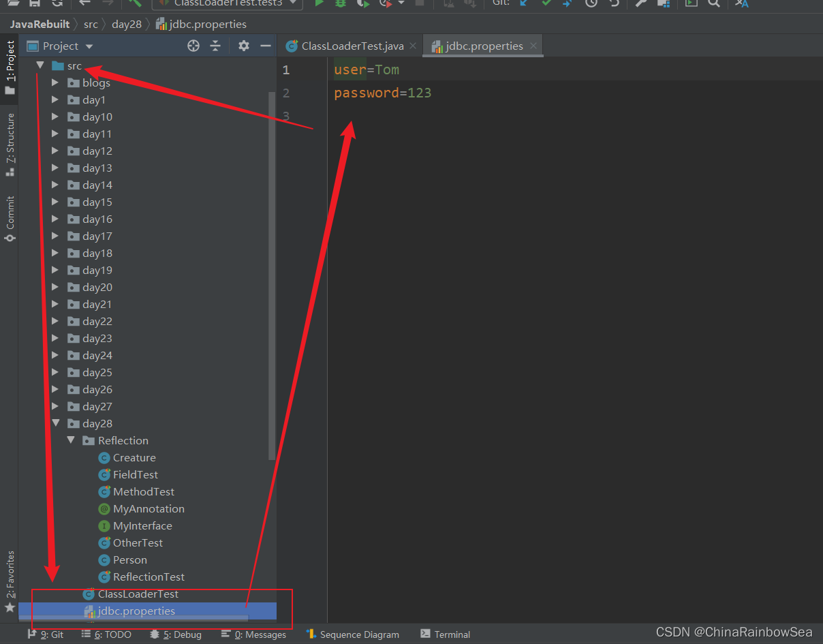
Task: Click the green Debug bug icon
Action: click(x=341, y=3)
